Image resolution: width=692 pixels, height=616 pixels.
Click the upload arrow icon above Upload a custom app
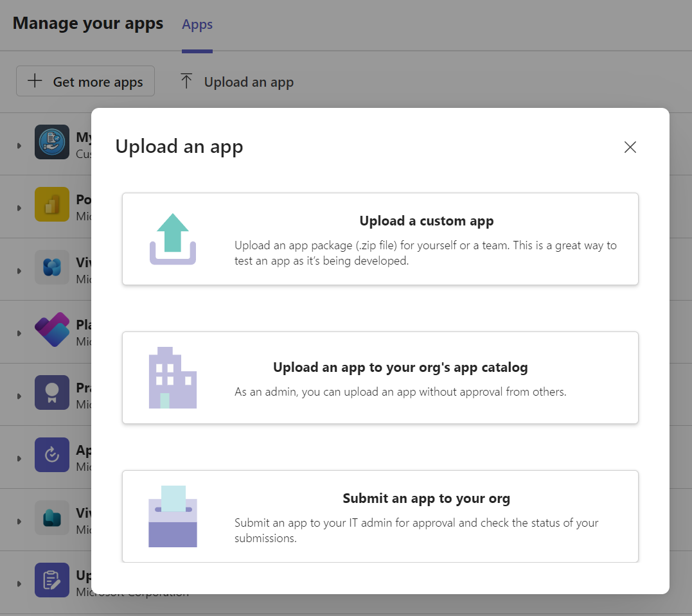point(173,238)
